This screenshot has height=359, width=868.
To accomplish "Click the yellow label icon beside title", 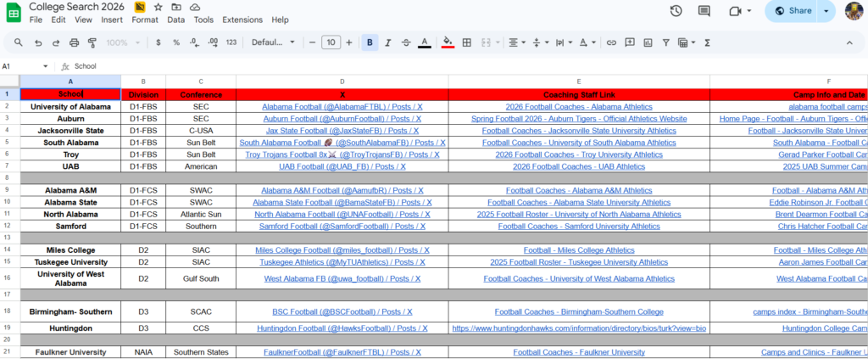I will point(140,7).
